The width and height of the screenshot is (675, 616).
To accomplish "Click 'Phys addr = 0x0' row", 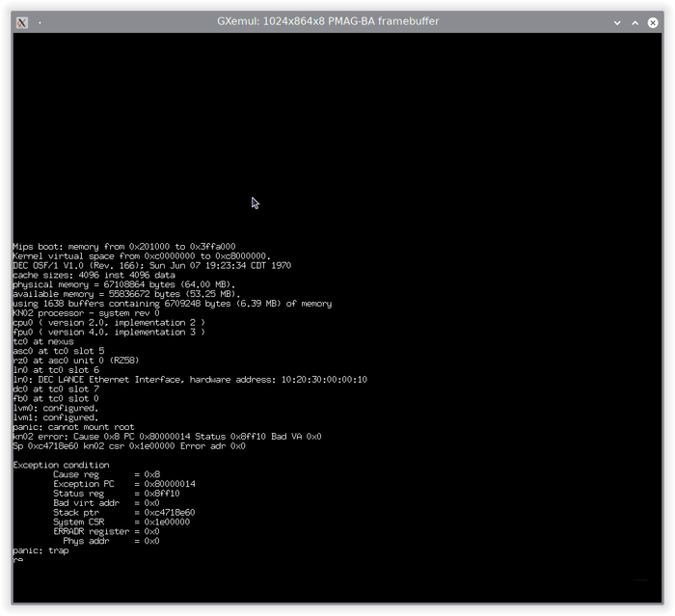I will pos(111,541).
